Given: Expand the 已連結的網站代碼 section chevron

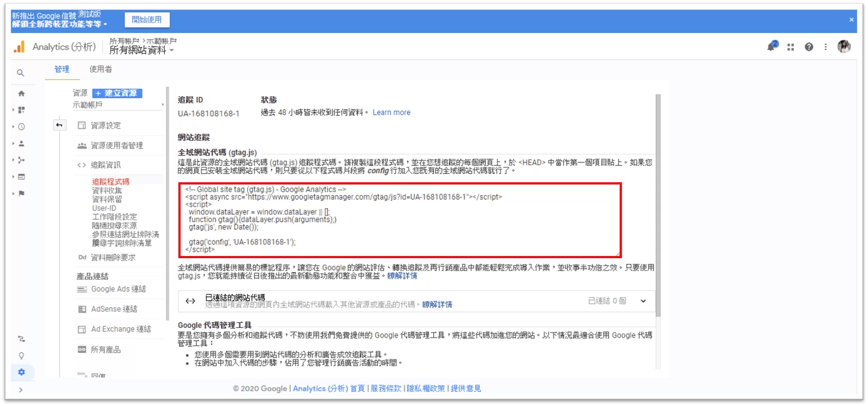Looking at the screenshot, I should [x=643, y=301].
